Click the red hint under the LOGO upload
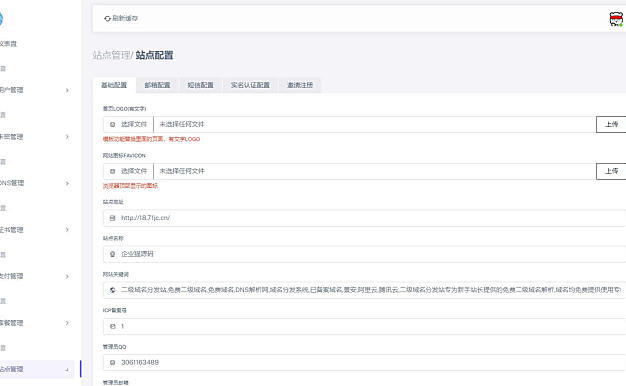Viewport: 626px width, 386px height. point(151,139)
